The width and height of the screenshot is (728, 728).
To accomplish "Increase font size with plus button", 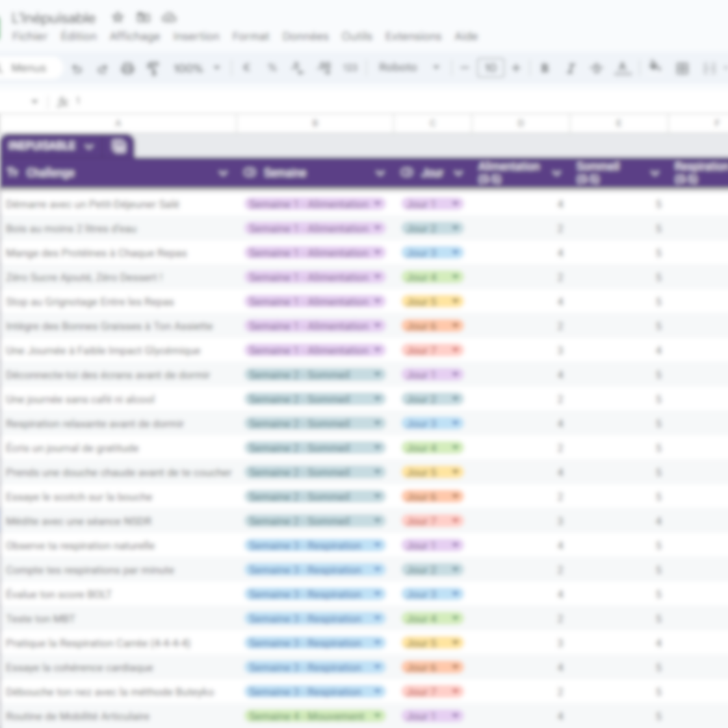I will 516,68.
